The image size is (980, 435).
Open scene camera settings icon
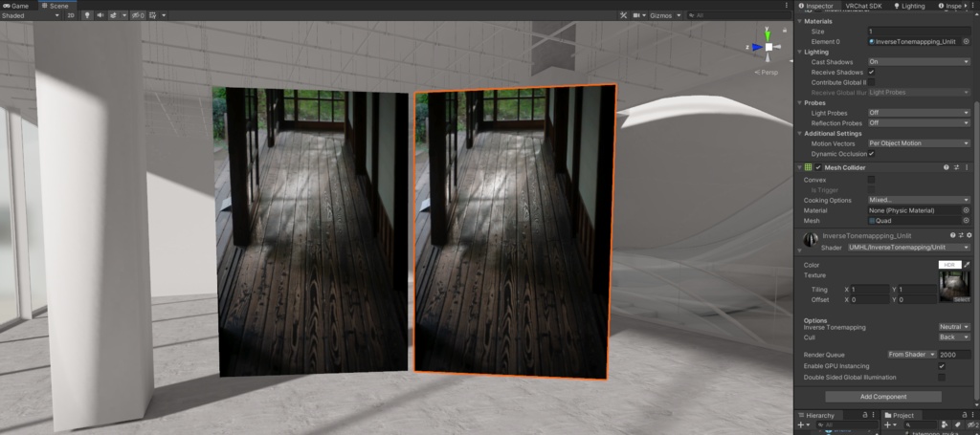pyautogui.click(x=637, y=15)
